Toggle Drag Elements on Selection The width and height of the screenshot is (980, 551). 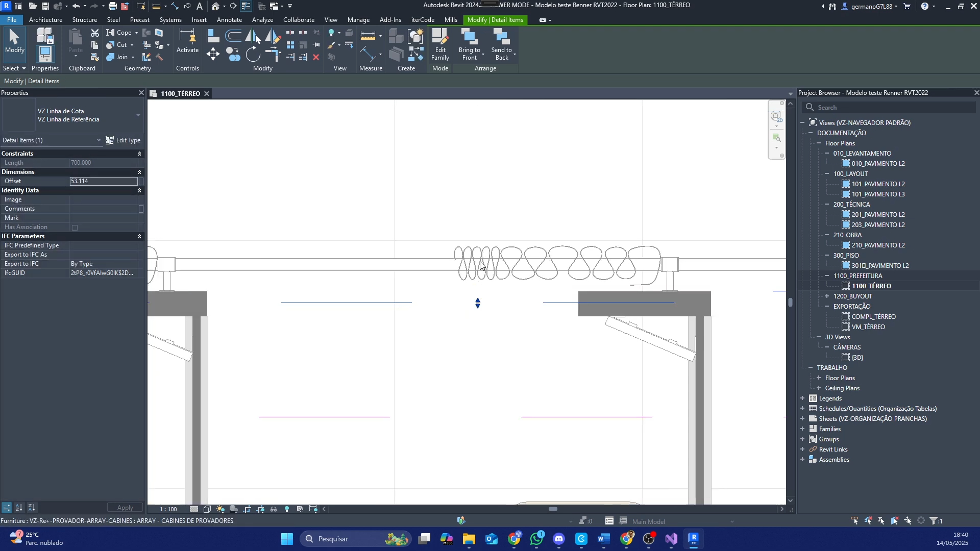tap(908, 521)
